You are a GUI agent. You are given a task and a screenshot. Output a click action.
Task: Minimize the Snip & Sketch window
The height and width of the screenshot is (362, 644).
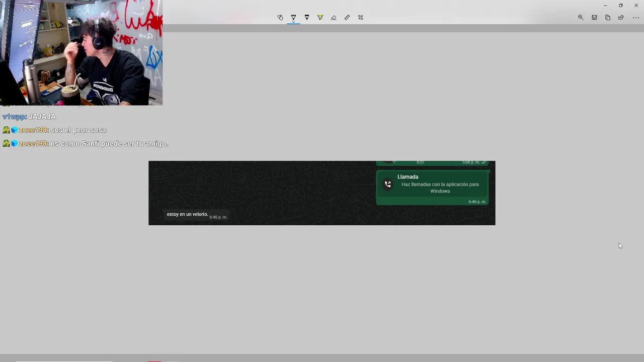coord(605,6)
